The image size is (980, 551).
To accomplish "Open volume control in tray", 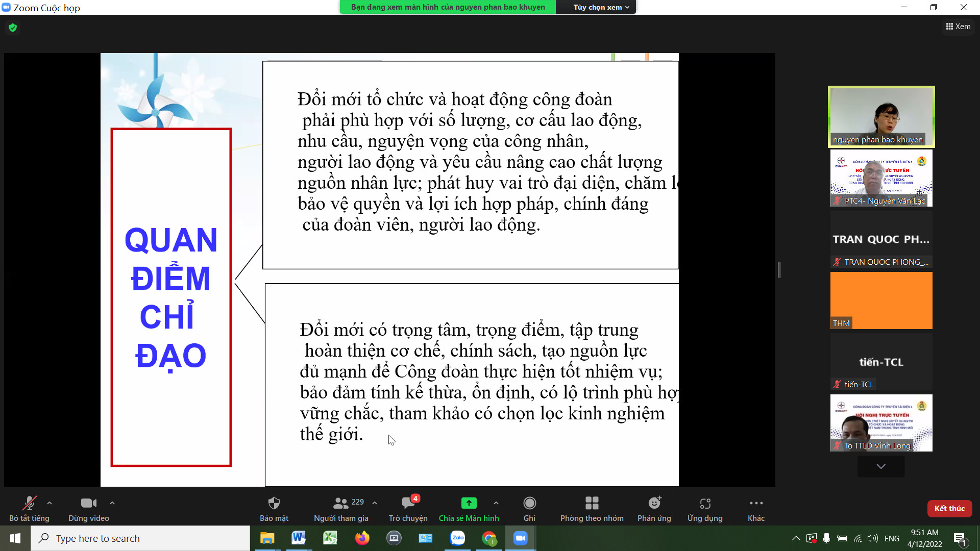I will [873, 538].
